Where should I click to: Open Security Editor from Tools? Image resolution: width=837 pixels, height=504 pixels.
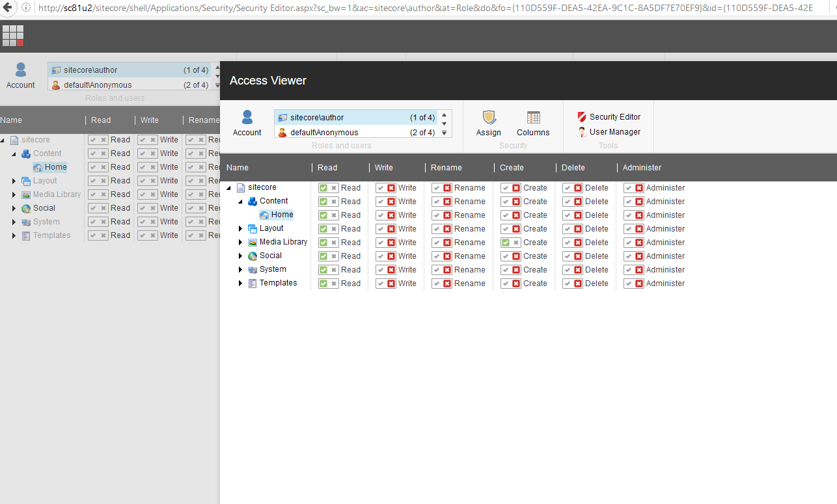pos(609,117)
